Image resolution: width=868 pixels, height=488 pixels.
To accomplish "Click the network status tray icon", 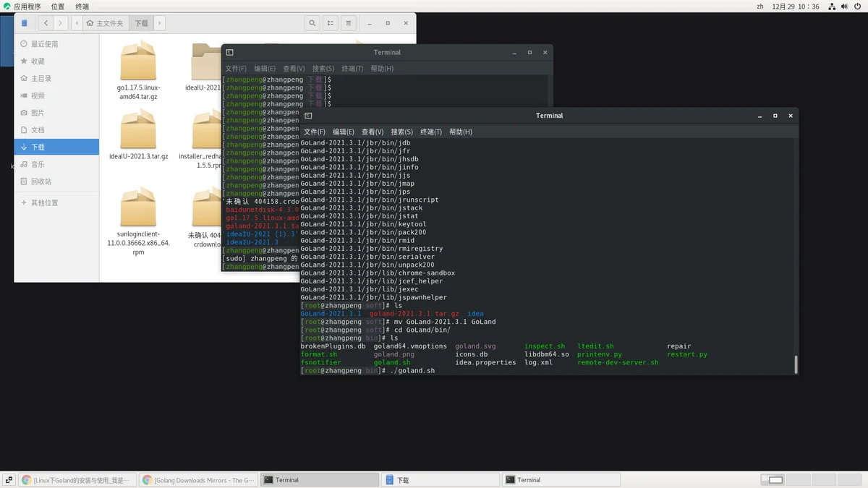I will point(833,7).
